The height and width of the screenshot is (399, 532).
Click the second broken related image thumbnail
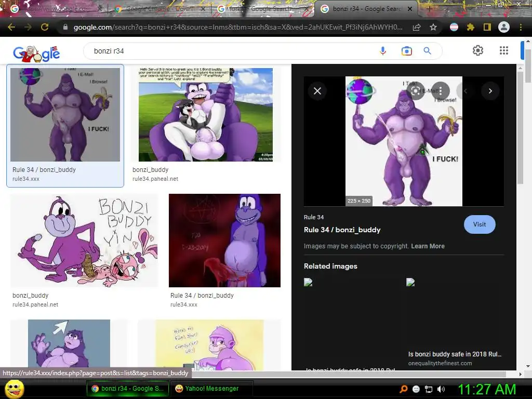coord(410,282)
